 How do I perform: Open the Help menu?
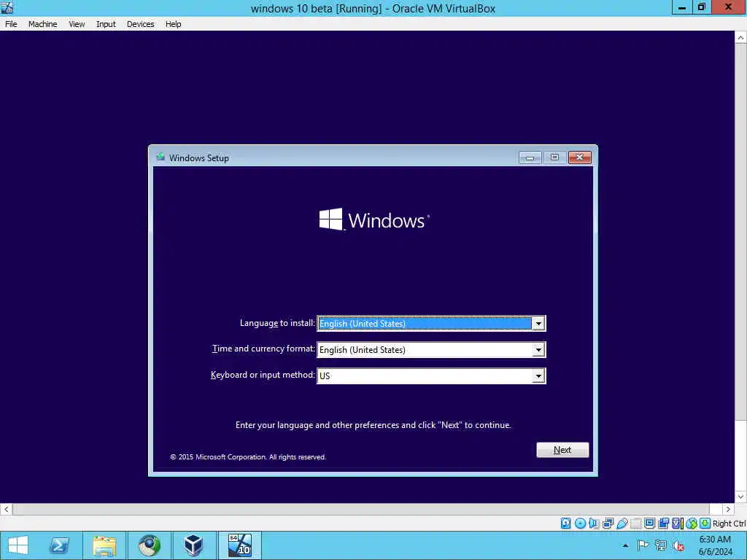(x=174, y=24)
